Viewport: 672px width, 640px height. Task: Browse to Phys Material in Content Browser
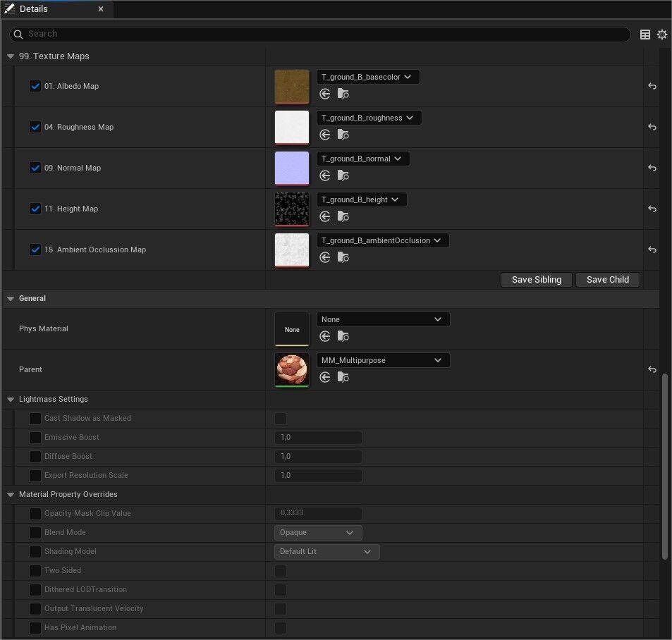343,336
